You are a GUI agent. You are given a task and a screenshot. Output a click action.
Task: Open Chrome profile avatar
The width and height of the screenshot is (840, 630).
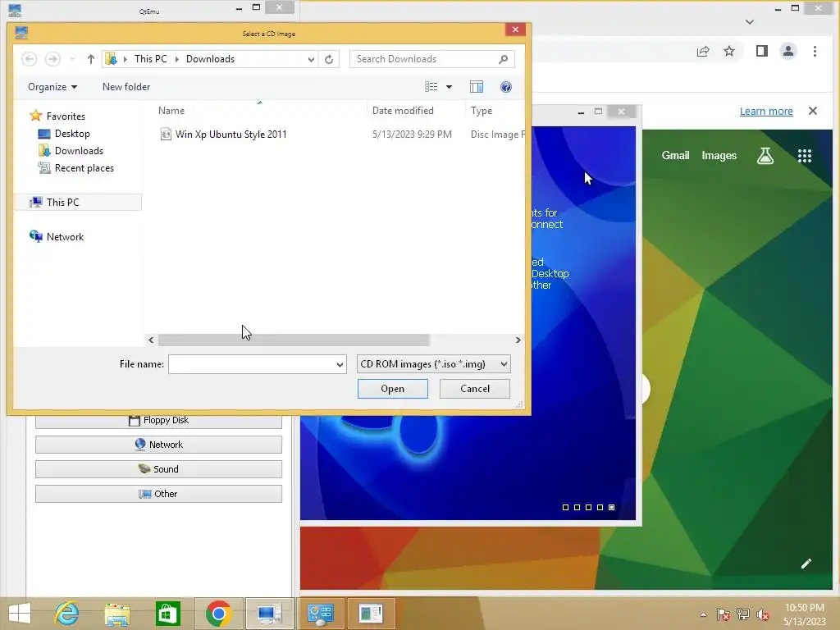click(x=788, y=52)
